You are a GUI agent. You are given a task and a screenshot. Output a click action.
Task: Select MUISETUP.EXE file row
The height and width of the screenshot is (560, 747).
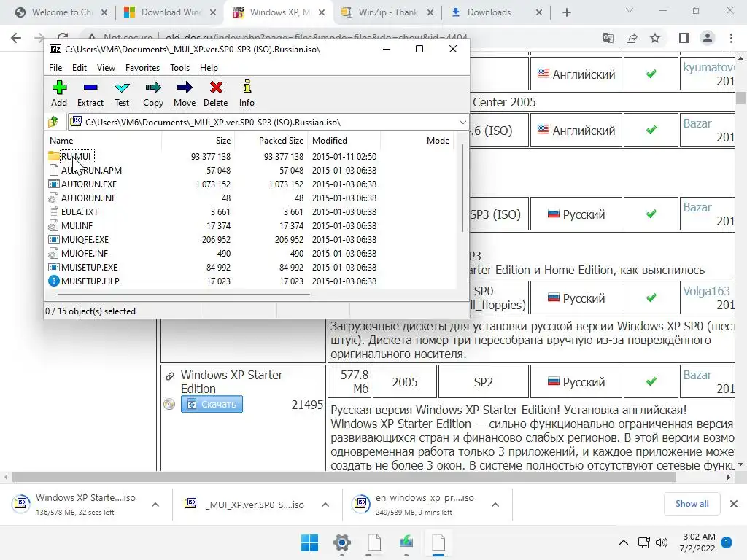click(89, 267)
